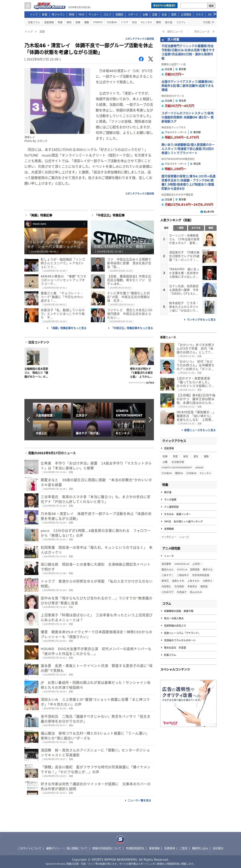Viewport: 241px width, 868px height.
Task: Expand the アニ漫研究部 feature item
Action: coord(188,507)
